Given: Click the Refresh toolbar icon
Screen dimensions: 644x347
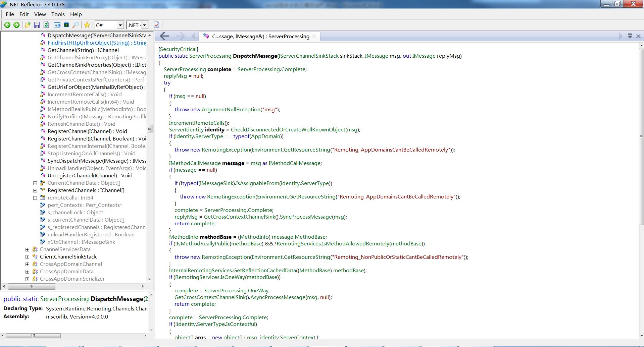Looking at the screenshot, I should coord(46,25).
